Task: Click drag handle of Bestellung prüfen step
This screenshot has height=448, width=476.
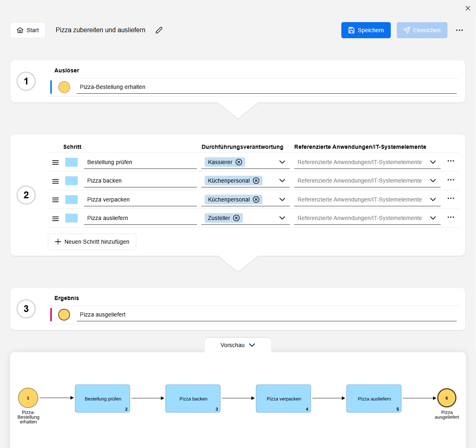Action: tap(55, 162)
